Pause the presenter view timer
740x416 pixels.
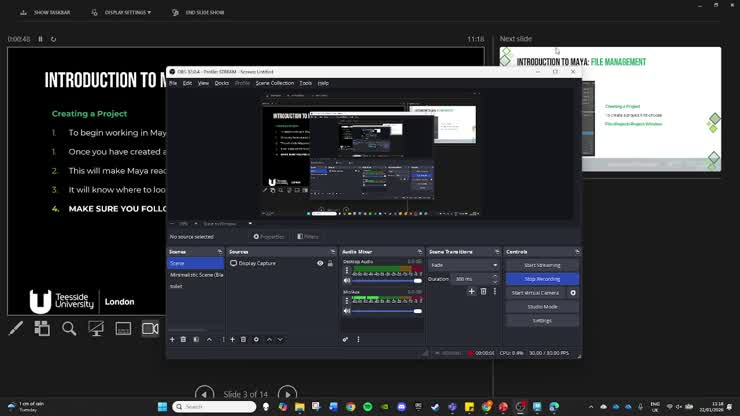[41, 39]
